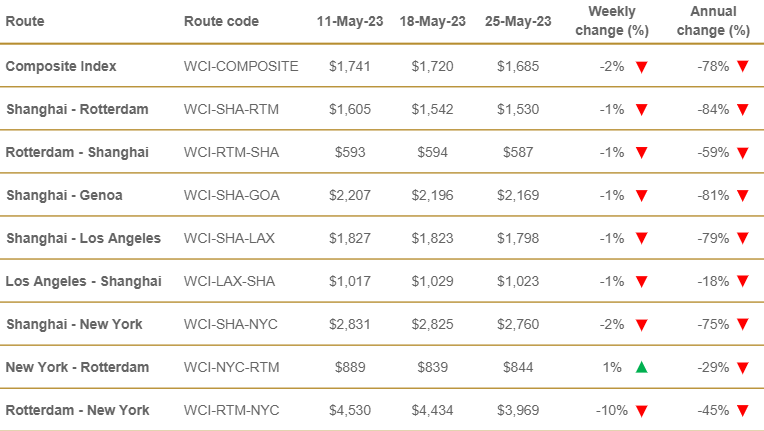Click the Weekly change (%) column header
The width and height of the screenshot is (764, 431).
612,21
